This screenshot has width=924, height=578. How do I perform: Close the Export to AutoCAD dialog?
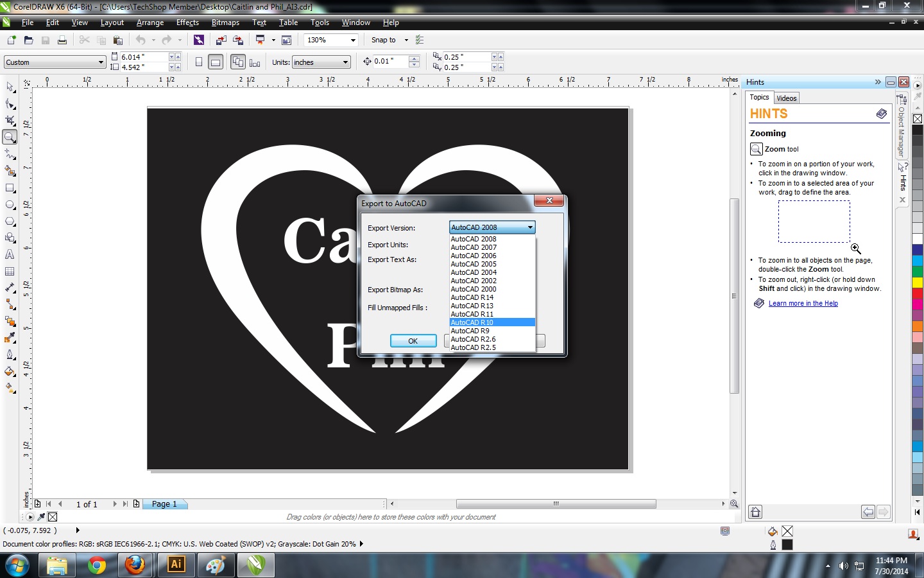tap(549, 200)
